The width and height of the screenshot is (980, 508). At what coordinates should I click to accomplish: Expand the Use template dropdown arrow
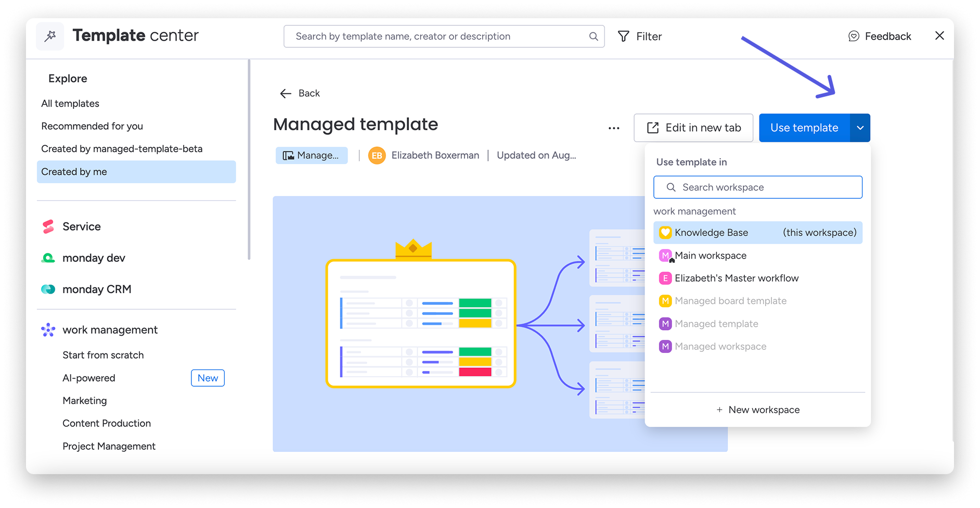pos(860,128)
